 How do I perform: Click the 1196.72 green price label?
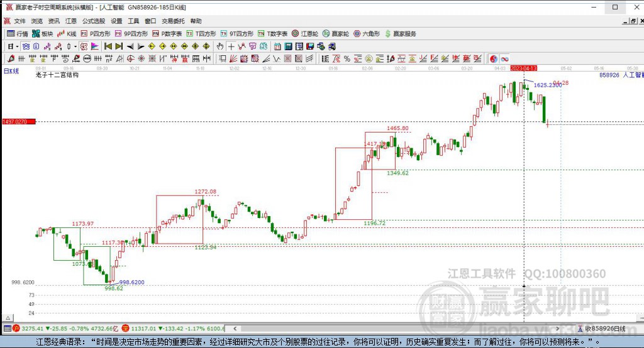coord(375,223)
